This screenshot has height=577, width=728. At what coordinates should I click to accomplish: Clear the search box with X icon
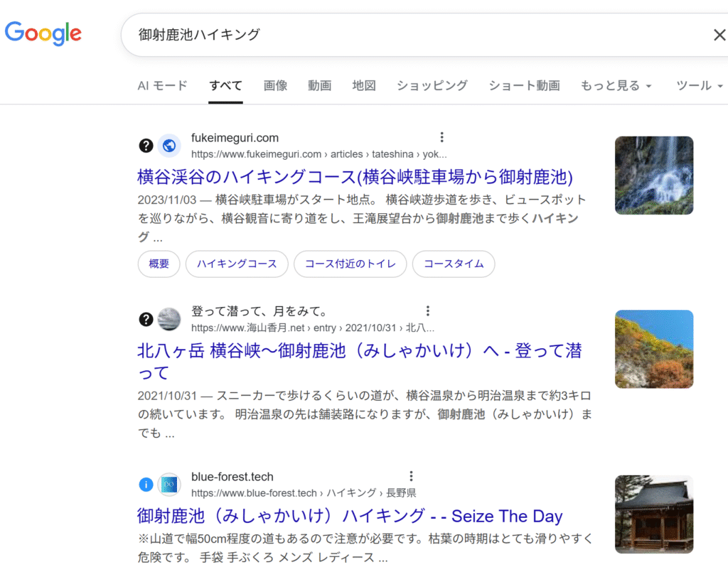719,35
